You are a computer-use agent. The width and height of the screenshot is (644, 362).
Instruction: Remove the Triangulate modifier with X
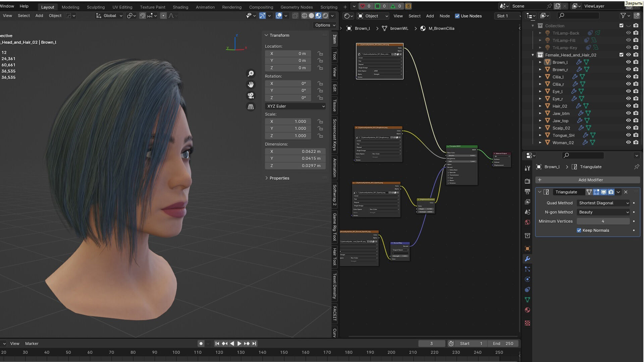(x=626, y=192)
